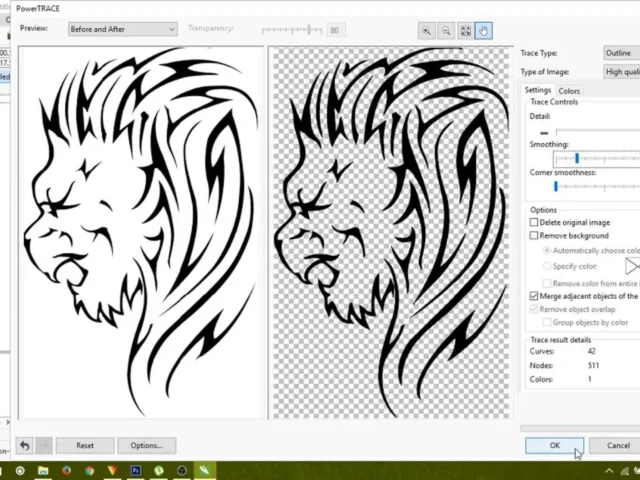Select the Settings tab
The image size is (640, 480).
(x=538, y=91)
